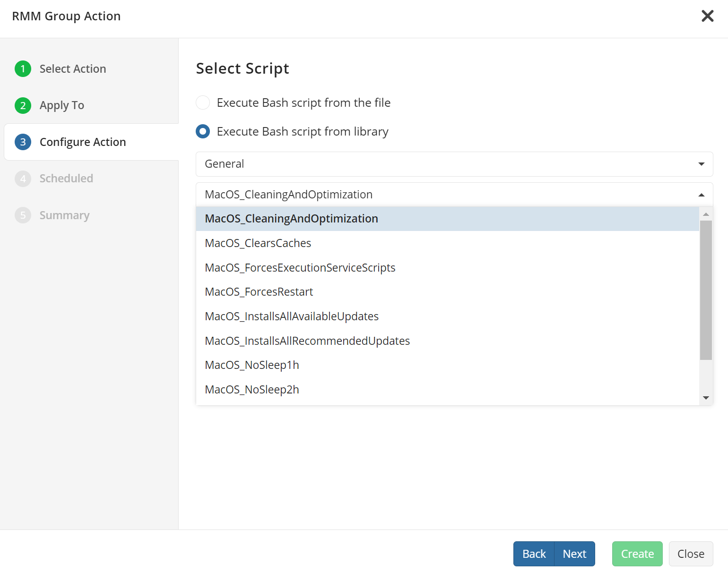This screenshot has height=572, width=728.
Task: Click the Back button
Action: [x=533, y=554]
